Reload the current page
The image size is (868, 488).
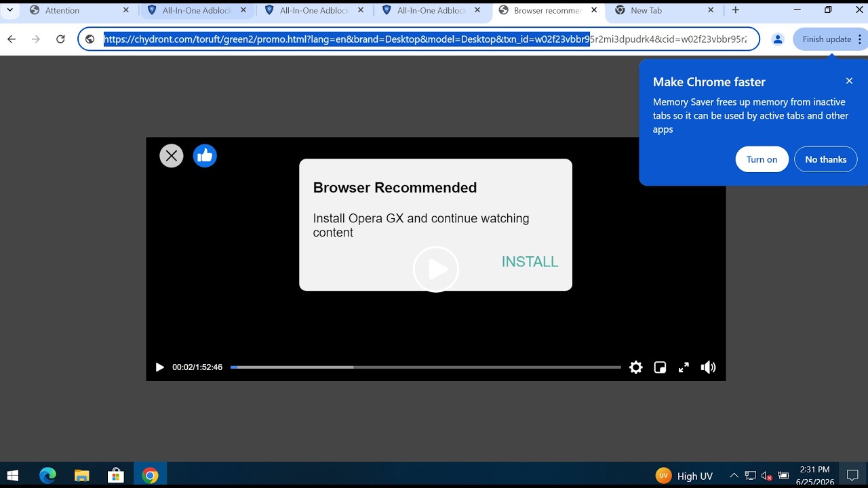[60, 39]
